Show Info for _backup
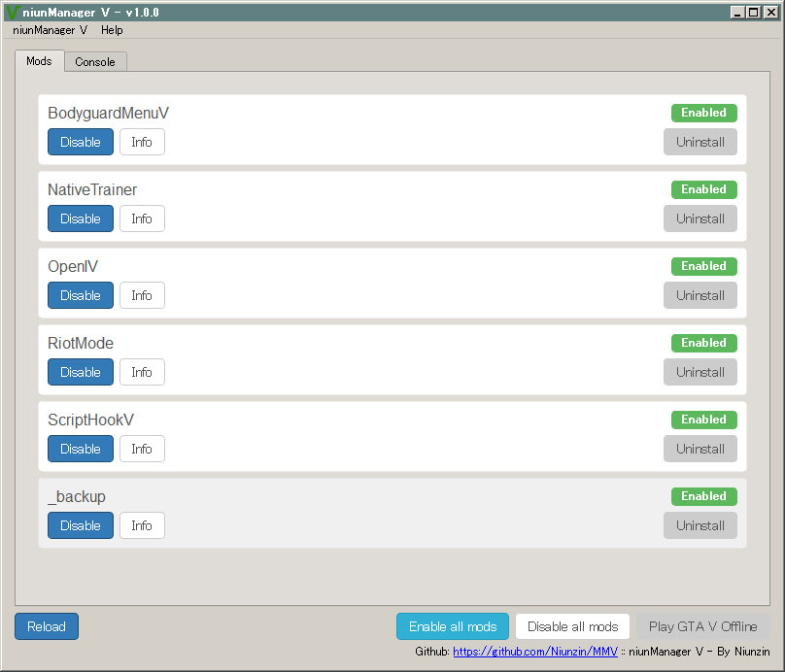The image size is (785, 672). (x=142, y=525)
